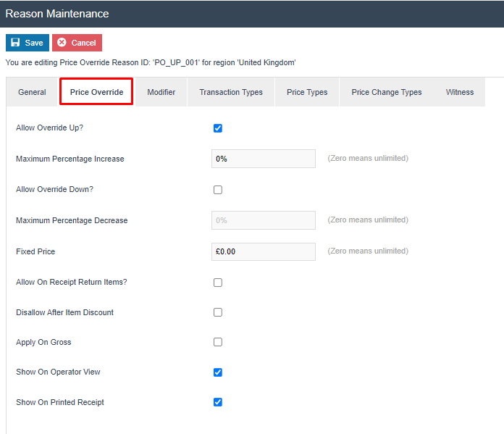The image size is (504, 434).
Task: Click the Allow Override Up? label
Action: pos(49,128)
